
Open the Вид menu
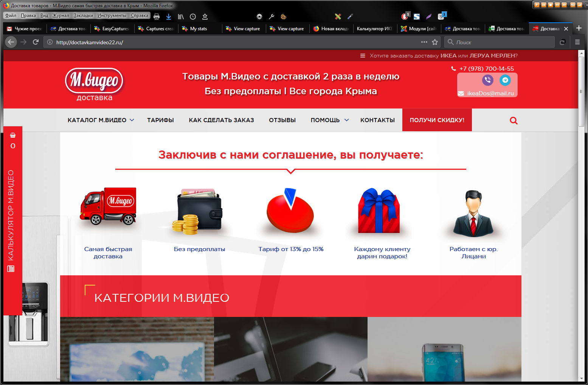(x=44, y=16)
